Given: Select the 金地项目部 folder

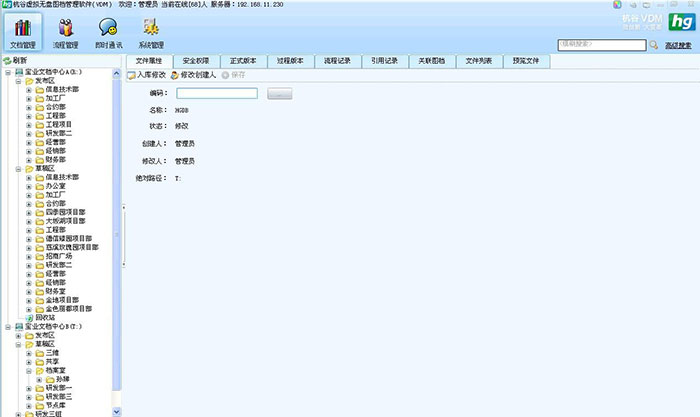Looking at the screenshot, I should tap(62, 300).
